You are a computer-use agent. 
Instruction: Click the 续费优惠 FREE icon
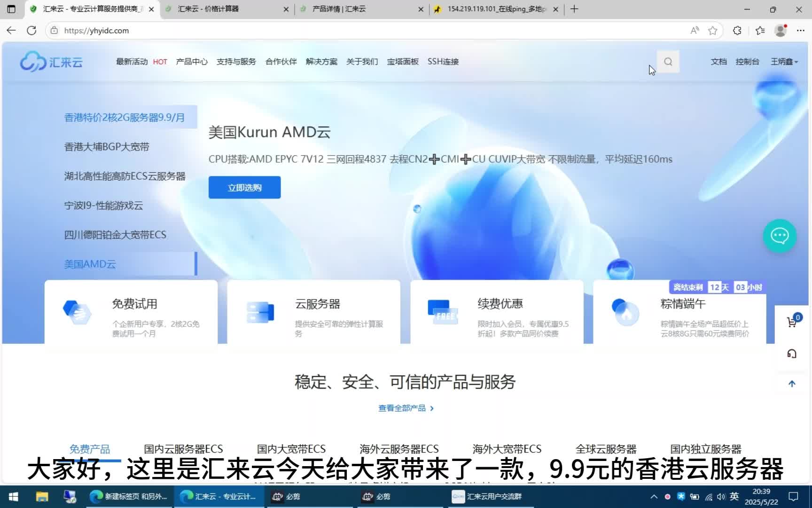point(443,312)
